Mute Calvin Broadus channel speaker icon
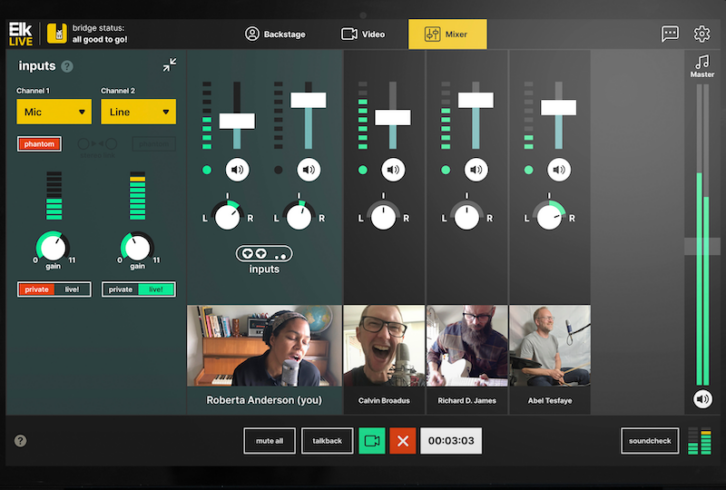 pos(393,170)
